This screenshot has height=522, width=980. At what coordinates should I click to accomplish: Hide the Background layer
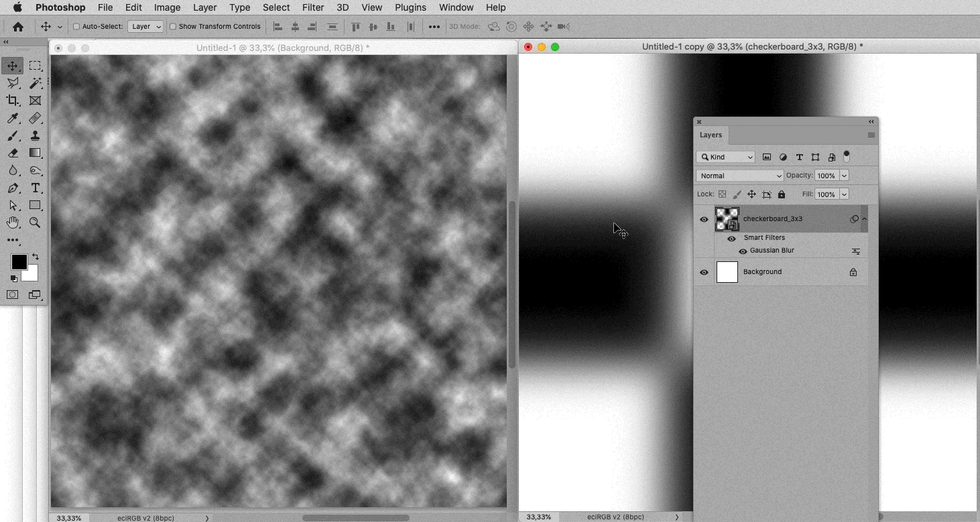(704, 272)
